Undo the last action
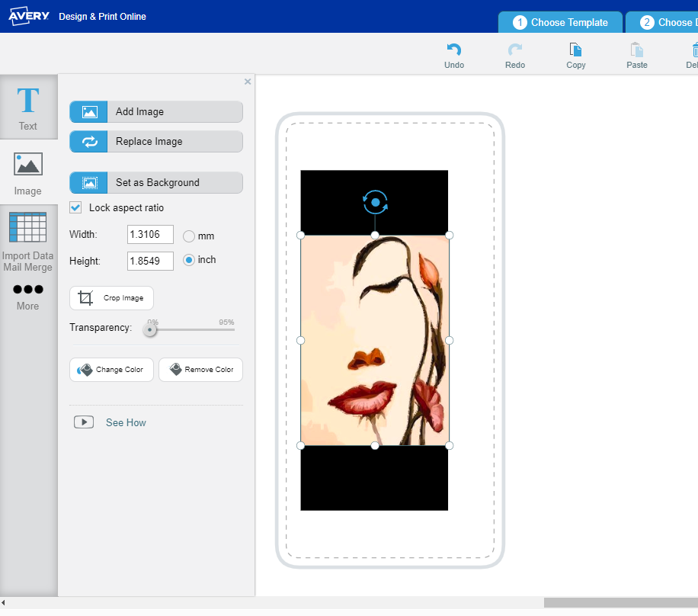 click(x=453, y=56)
